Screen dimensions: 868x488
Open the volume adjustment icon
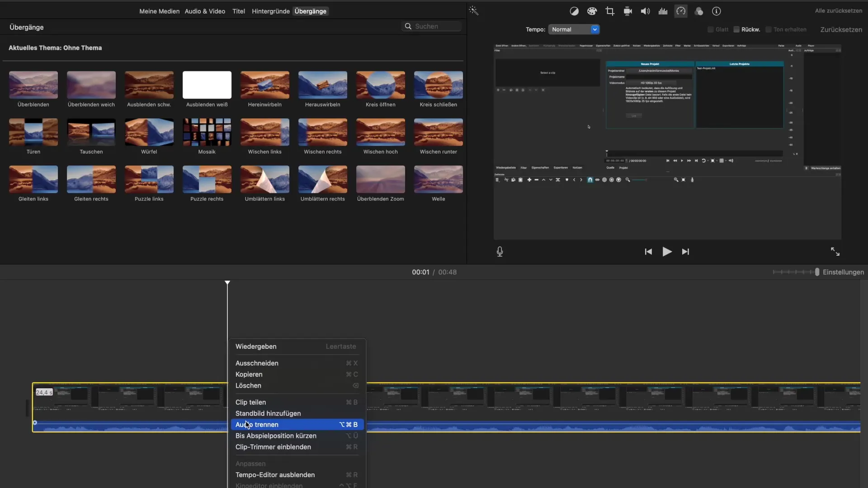tap(645, 11)
